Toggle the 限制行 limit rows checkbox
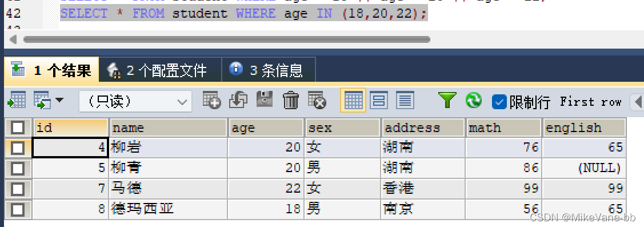Viewport: 644px width, 227px height. click(x=499, y=102)
